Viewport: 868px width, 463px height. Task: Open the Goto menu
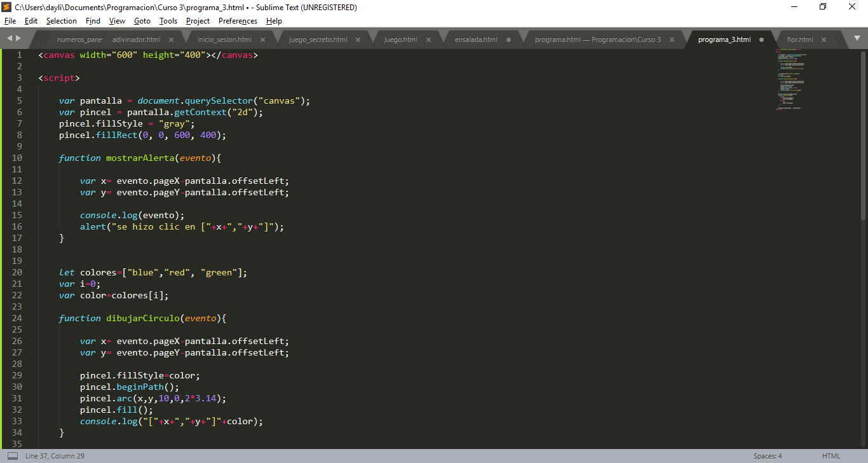tap(142, 21)
